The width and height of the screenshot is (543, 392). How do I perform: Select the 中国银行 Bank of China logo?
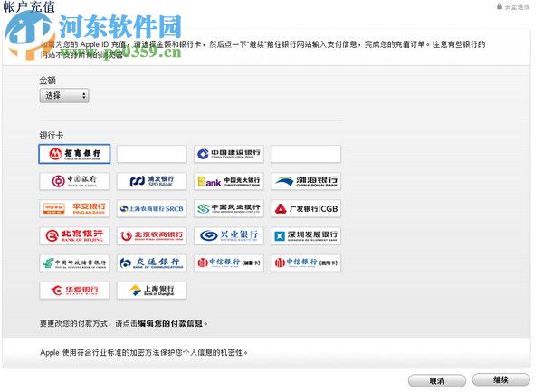pos(74,181)
